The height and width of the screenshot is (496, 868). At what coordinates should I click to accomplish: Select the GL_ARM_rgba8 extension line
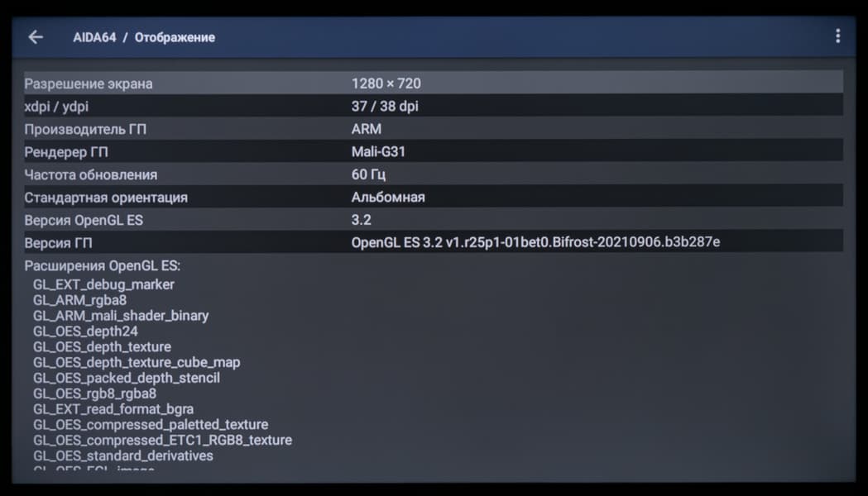point(79,300)
